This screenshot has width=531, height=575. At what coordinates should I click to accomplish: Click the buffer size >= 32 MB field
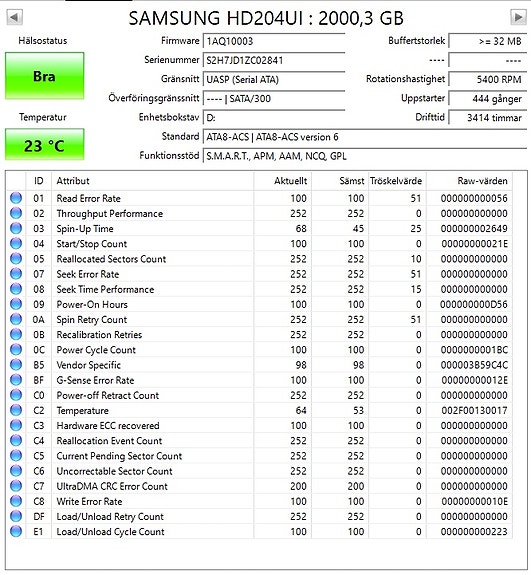click(488, 41)
